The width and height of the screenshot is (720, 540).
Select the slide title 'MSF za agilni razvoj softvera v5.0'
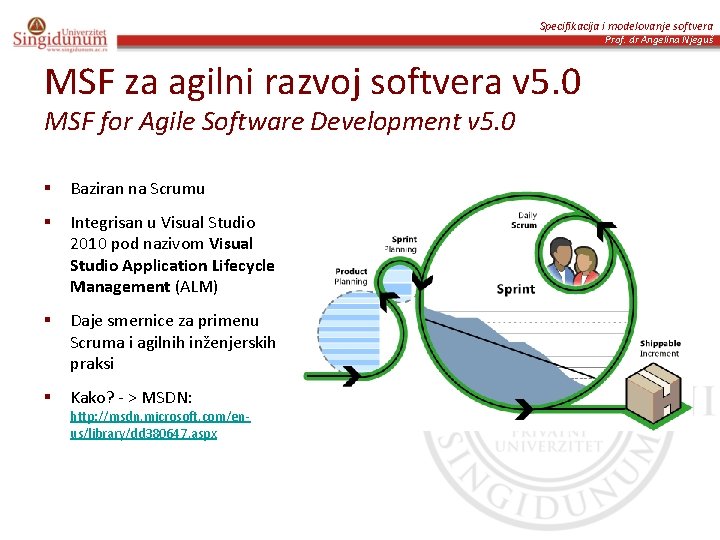313,82
